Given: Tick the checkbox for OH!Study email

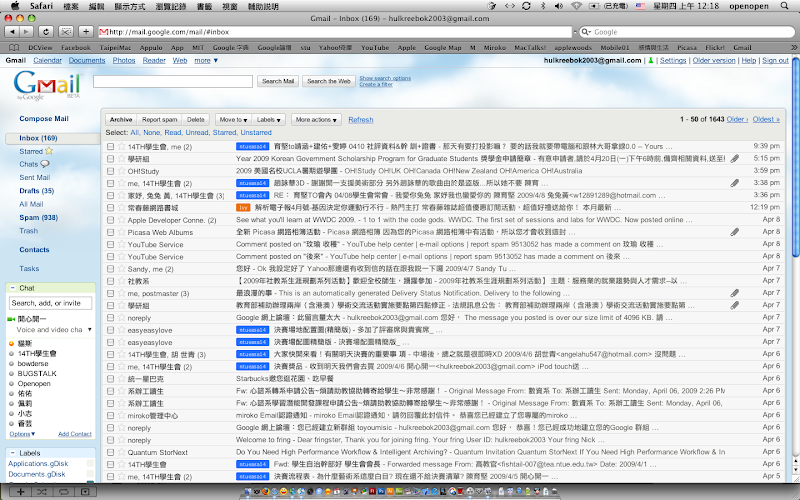Looking at the screenshot, I should pos(110,171).
